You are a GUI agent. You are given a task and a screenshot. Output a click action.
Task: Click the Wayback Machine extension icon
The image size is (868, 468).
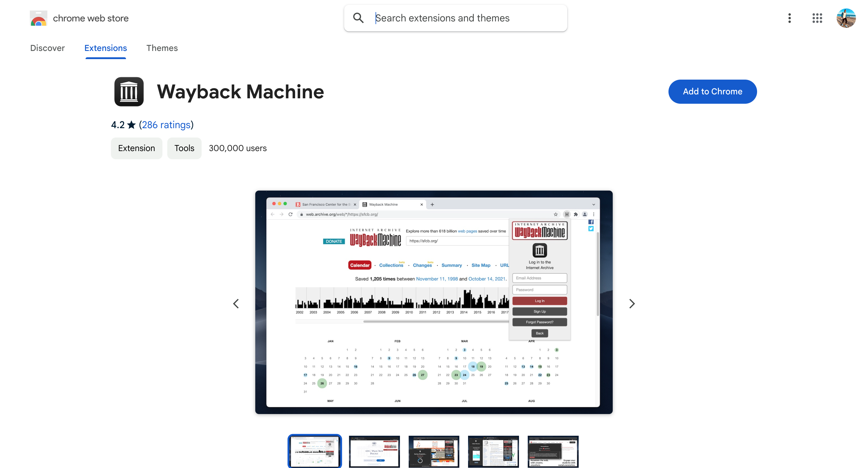[x=129, y=92]
